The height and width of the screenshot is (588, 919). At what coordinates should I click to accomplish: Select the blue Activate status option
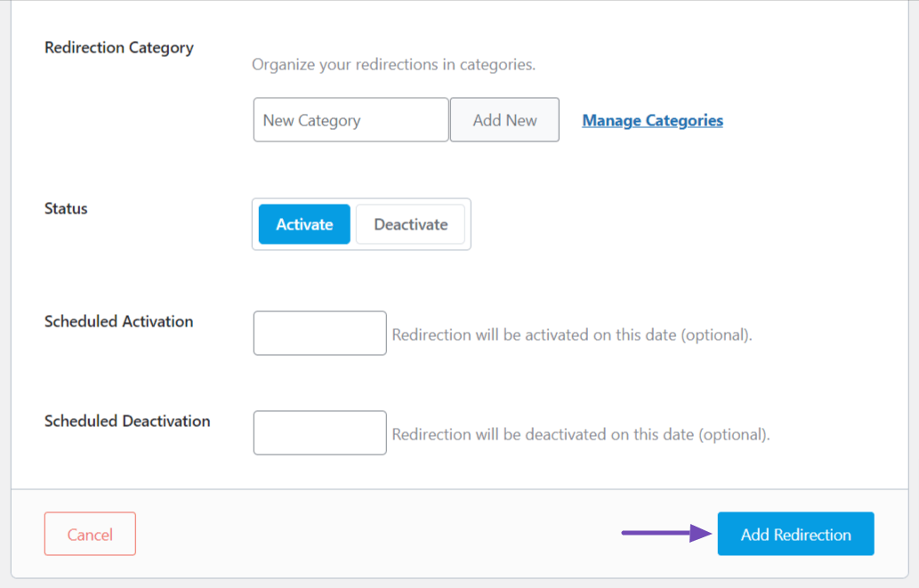click(x=304, y=224)
